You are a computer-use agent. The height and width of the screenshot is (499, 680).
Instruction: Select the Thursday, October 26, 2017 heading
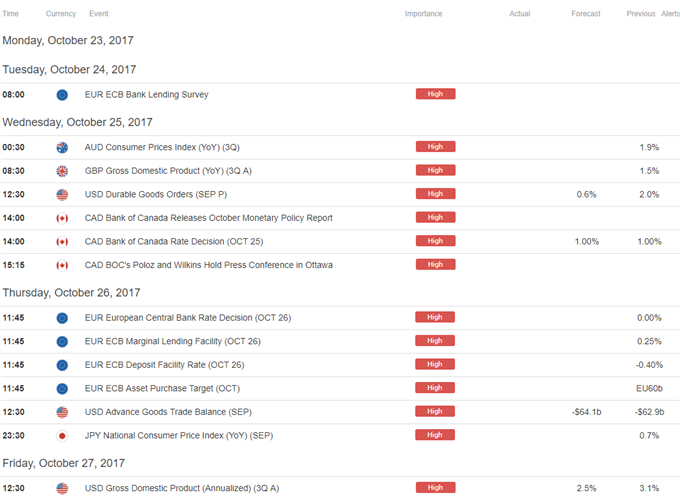coord(72,293)
